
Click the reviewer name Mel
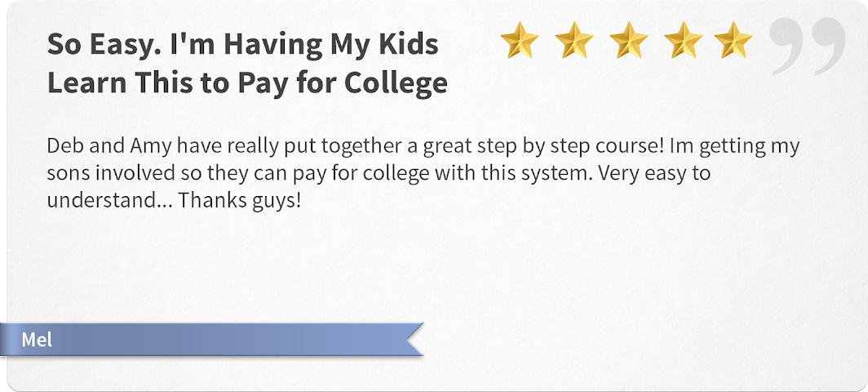tap(37, 340)
